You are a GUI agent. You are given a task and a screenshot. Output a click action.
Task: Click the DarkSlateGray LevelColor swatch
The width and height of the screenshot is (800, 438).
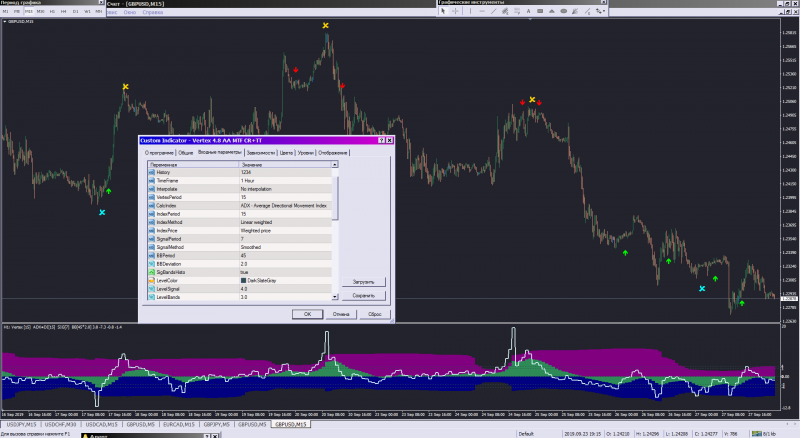coord(243,281)
